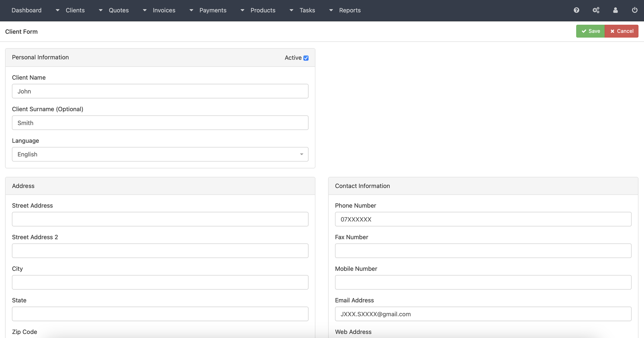This screenshot has width=644, height=338.
Task: Go to the Dashboard menu item
Action: click(x=26, y=10)
